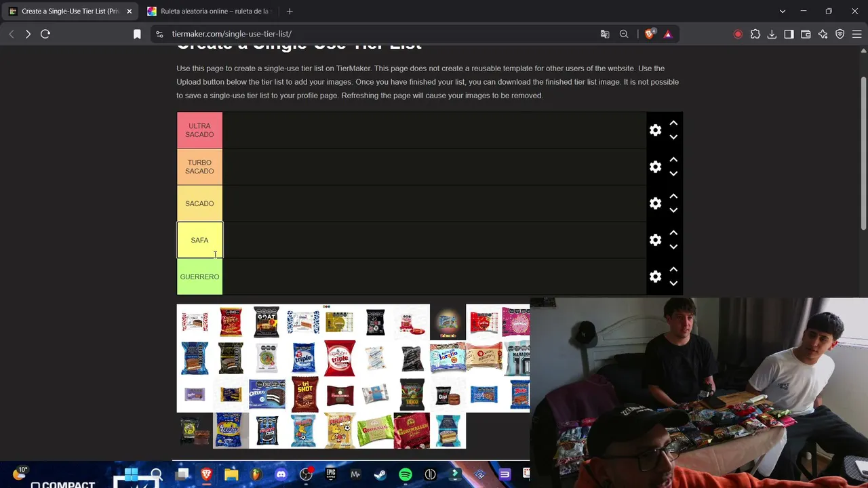Toggle the Brave sidebar panel
The width and height of the screenshot is (868, 488).
click(x=789, y=34)
